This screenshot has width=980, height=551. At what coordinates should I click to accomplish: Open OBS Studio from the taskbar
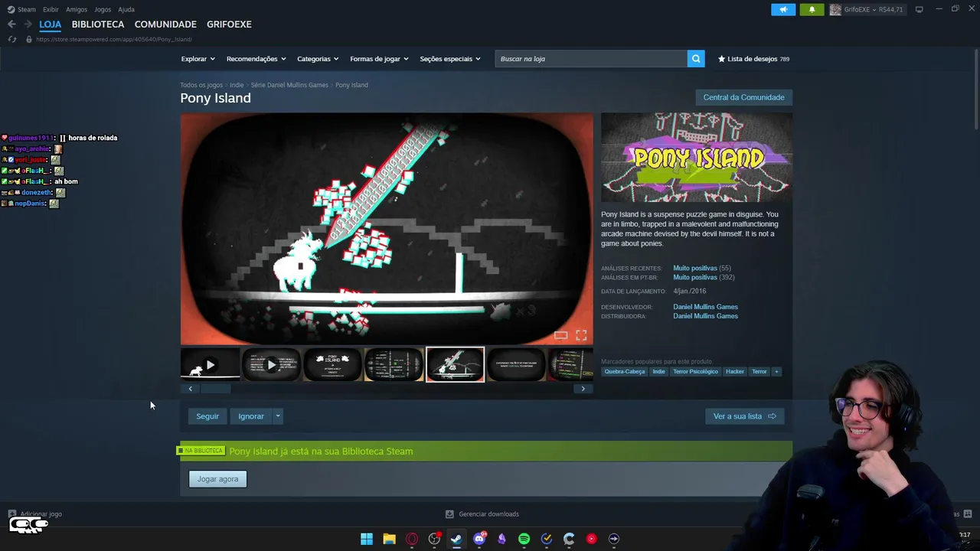click(x=434, y=539)
